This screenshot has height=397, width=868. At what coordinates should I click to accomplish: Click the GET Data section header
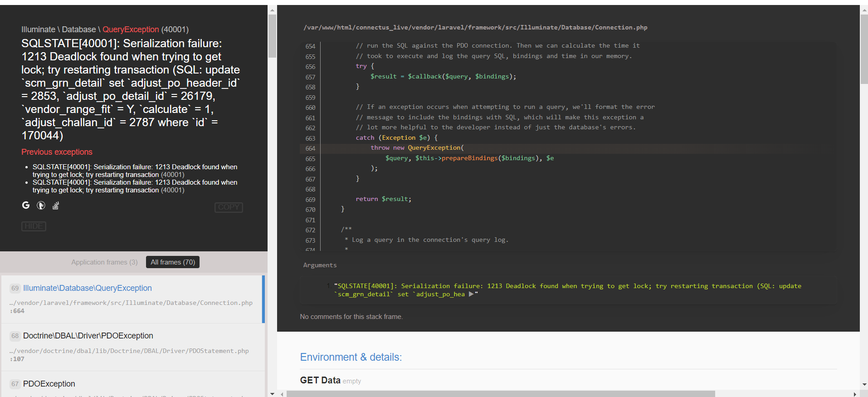(x=320, y=380)
